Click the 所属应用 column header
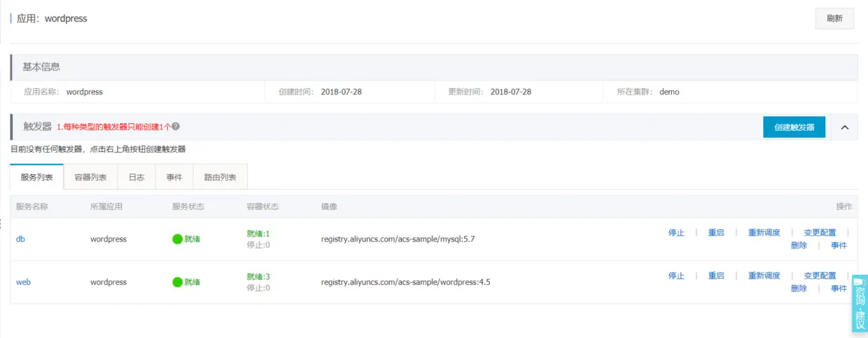This screenshot has height=338, width=868. coord(106,206)
